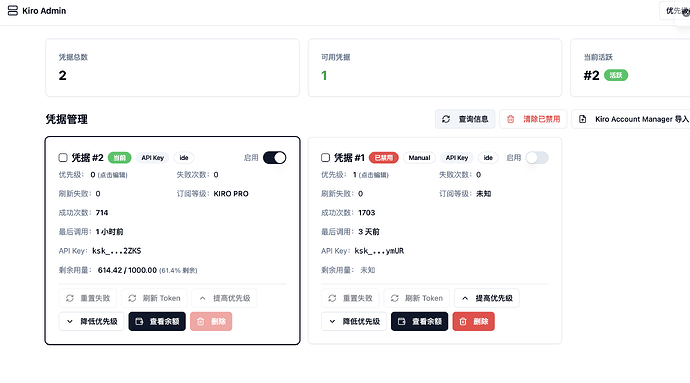Image resolution: width=690 pixels, height=383 pixels.
Task: Enable the 启用 switch for credential #1
Action: [537, 158]
